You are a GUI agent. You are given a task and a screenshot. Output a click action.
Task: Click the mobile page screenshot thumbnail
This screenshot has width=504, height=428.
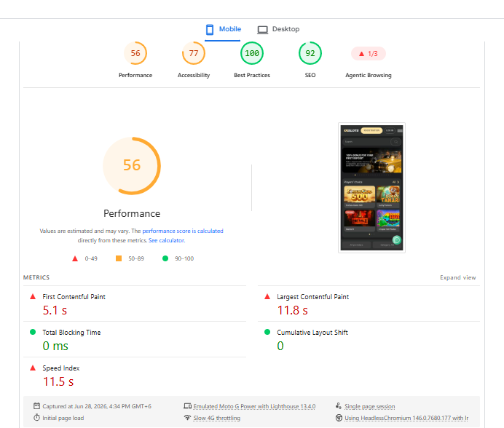pos(371,188)
